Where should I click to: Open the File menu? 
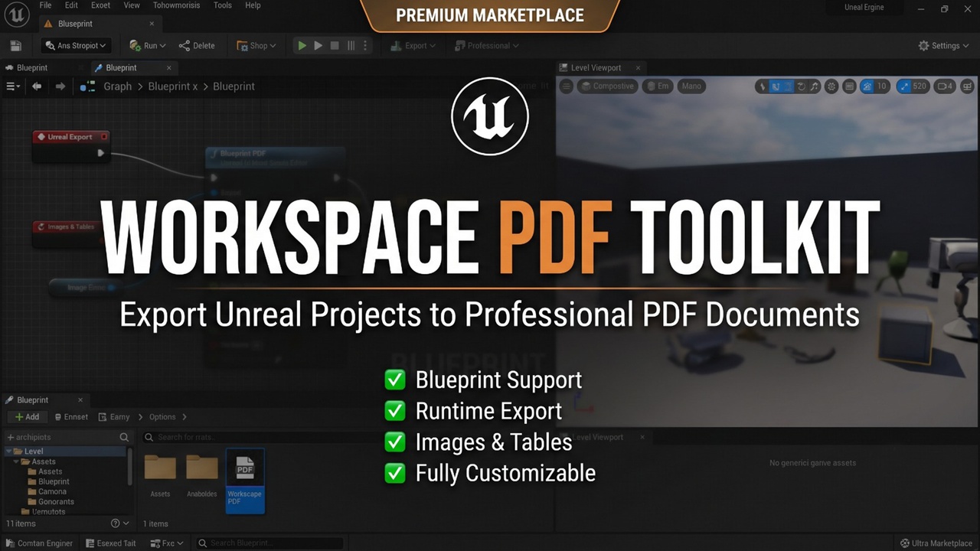tap(46, 5)
